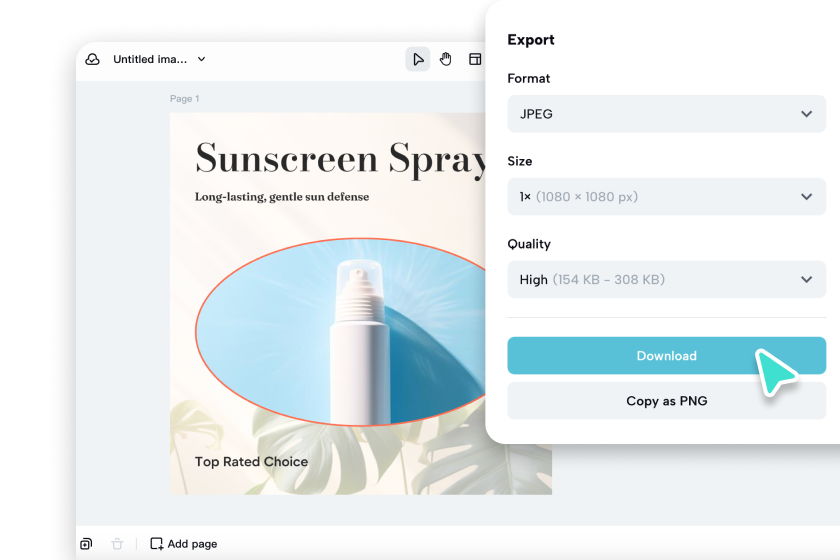Select the pointer selection tool
The height and width of the screenshot is (560, 840).
click(418, 59)
